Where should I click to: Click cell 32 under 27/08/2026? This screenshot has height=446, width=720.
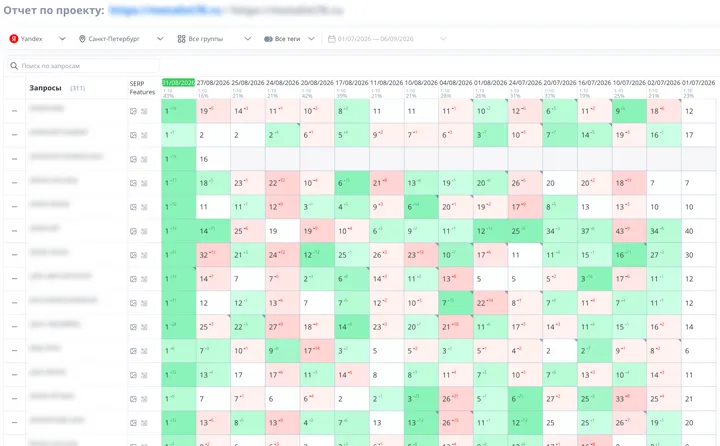[x=213, y=255]
